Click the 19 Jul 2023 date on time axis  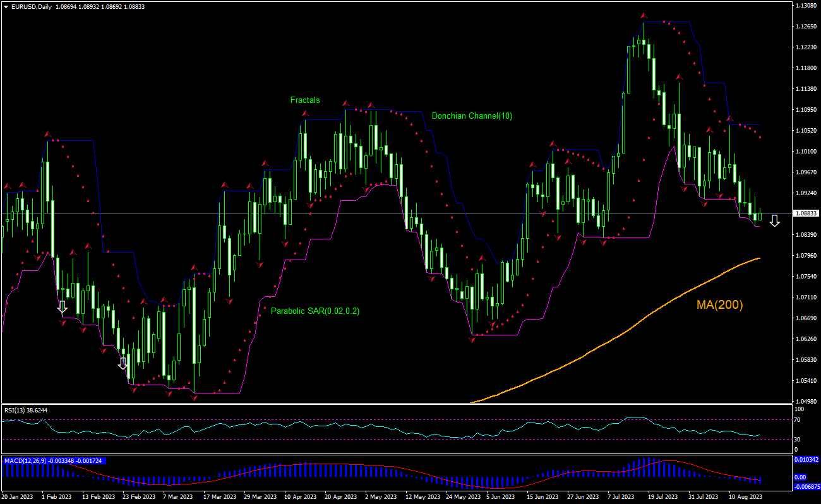click(x=661, y=497)
